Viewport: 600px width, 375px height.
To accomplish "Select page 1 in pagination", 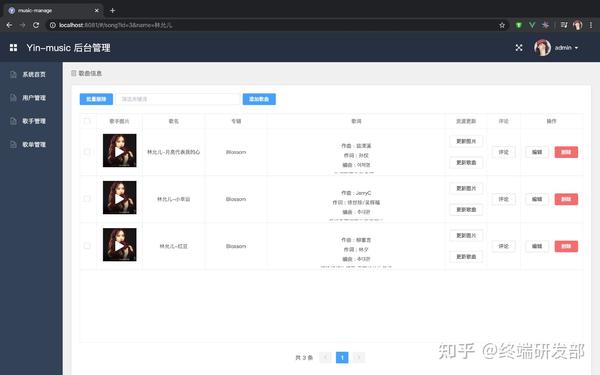I will 342,357.
